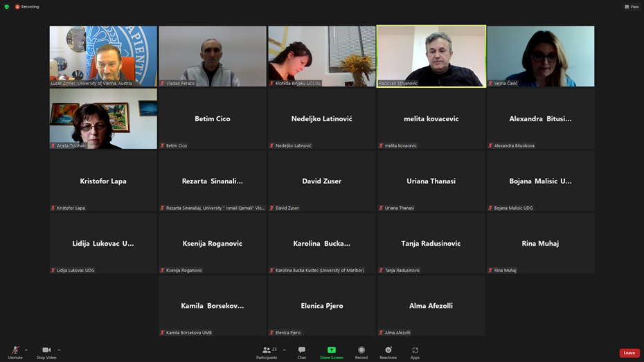Viewport: 644px width, 362px height.
Task: Open the Participants panel
Action: coord(267,352)
